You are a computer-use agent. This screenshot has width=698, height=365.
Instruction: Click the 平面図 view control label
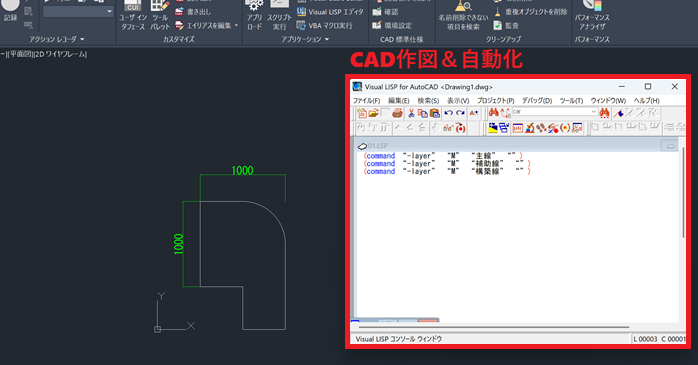(x=21, y=54)
